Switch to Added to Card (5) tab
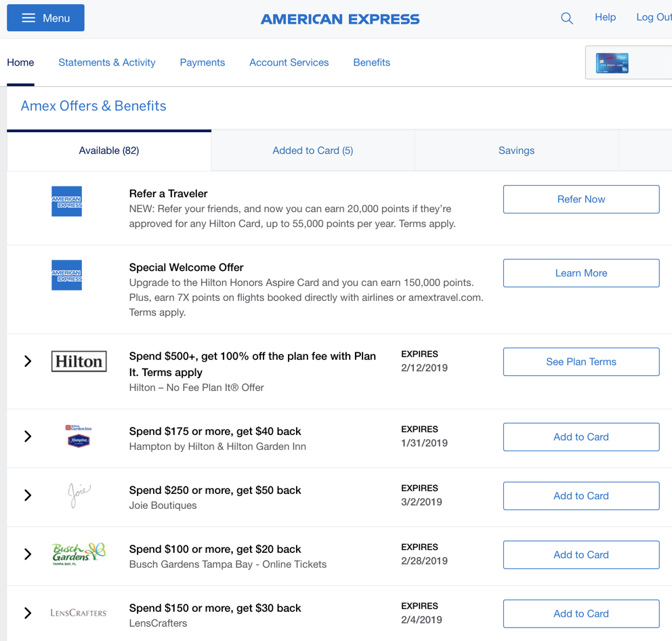The height and width of the screenshot is (641, 672). (x=313, y=150)
